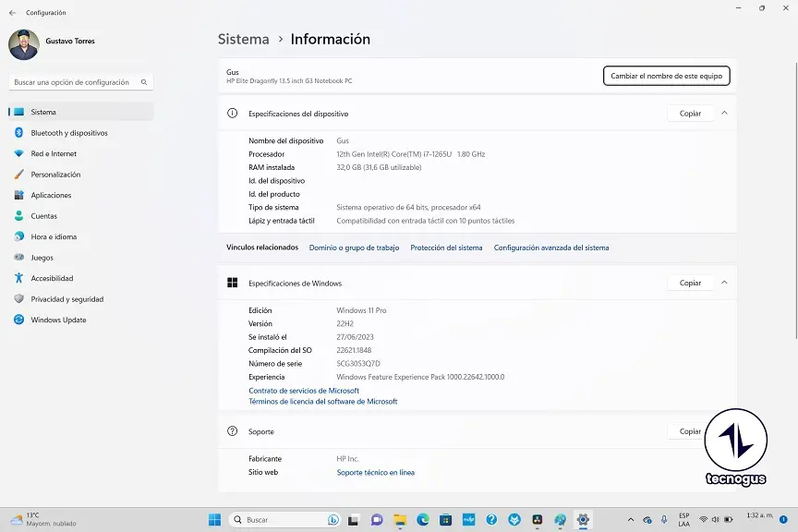Click the Juegos controller icon
Viewport: 798px width, 532px height.
(x=18, y=257)
